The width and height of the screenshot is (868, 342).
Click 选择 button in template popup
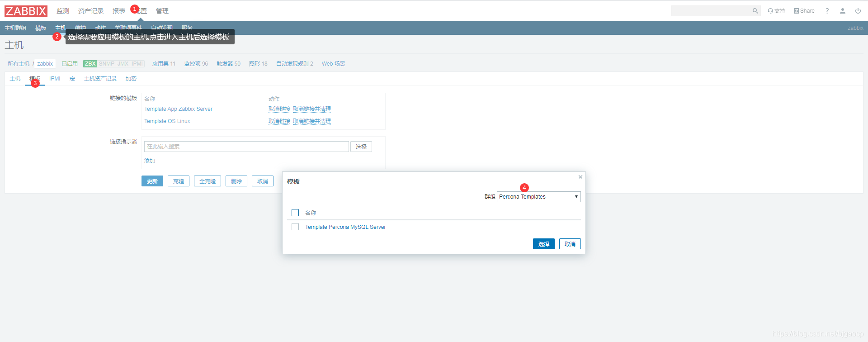(544, 244)
